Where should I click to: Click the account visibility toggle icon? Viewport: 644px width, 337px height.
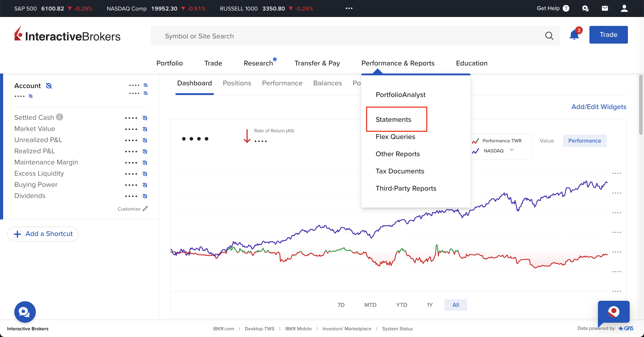(x=48, y=85)
